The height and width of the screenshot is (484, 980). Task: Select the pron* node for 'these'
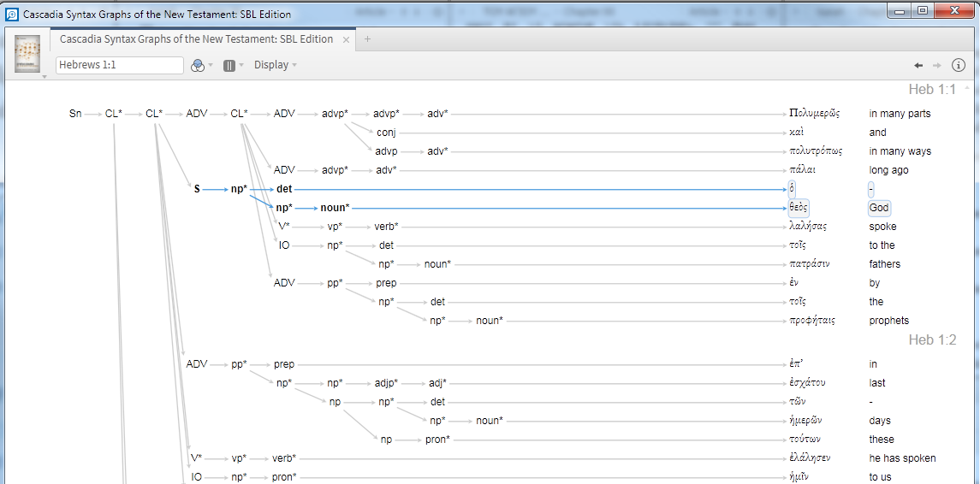pyautogui.click(x=437, y=439)
